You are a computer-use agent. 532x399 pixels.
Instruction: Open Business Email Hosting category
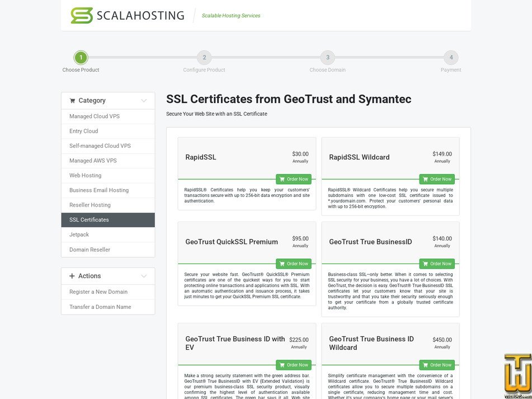coord(108,190)
